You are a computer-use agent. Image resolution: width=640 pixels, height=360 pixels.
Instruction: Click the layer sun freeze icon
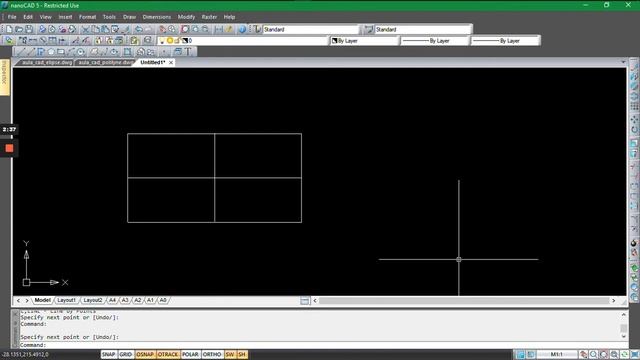click(170, 41)
